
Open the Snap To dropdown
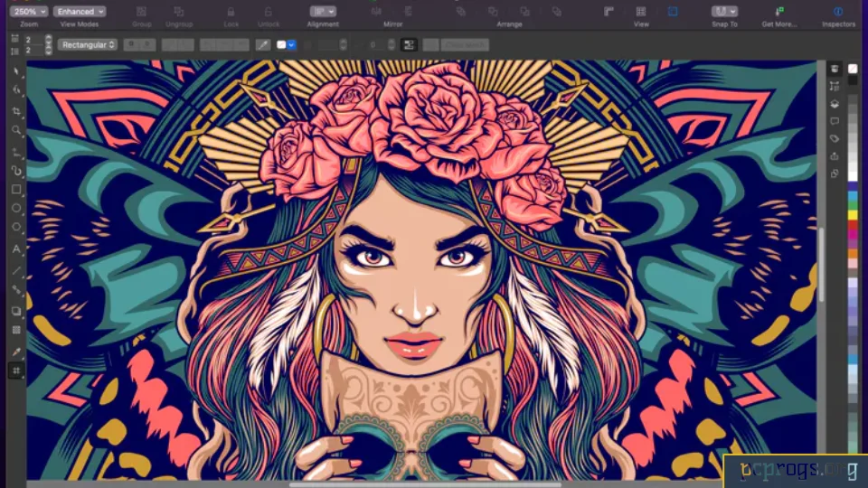[x=724, y=11]
